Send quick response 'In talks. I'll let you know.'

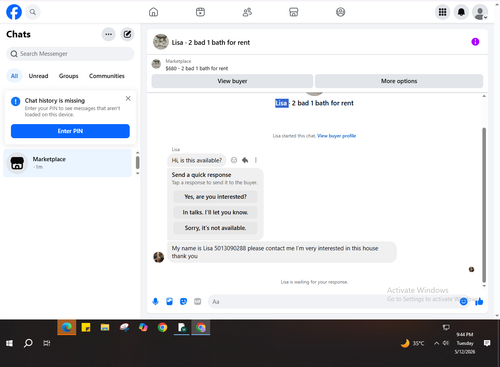point(215,212)
